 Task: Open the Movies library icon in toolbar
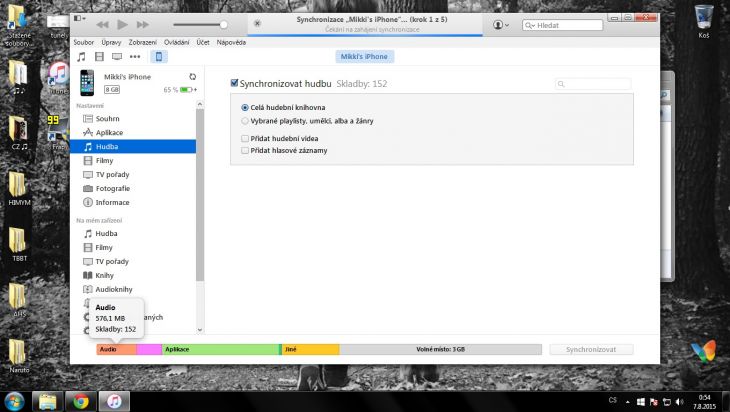pyautogui.click(x=99, y=57)
